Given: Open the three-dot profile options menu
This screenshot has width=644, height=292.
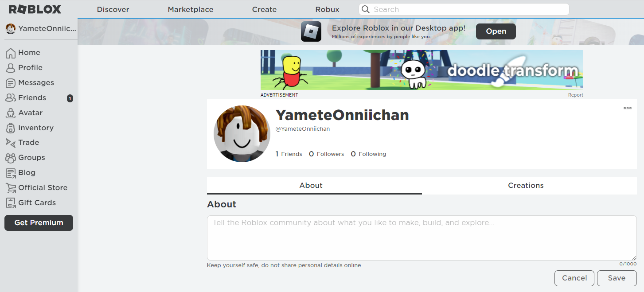Looking at the screenshot, I should tap(628, 108).
